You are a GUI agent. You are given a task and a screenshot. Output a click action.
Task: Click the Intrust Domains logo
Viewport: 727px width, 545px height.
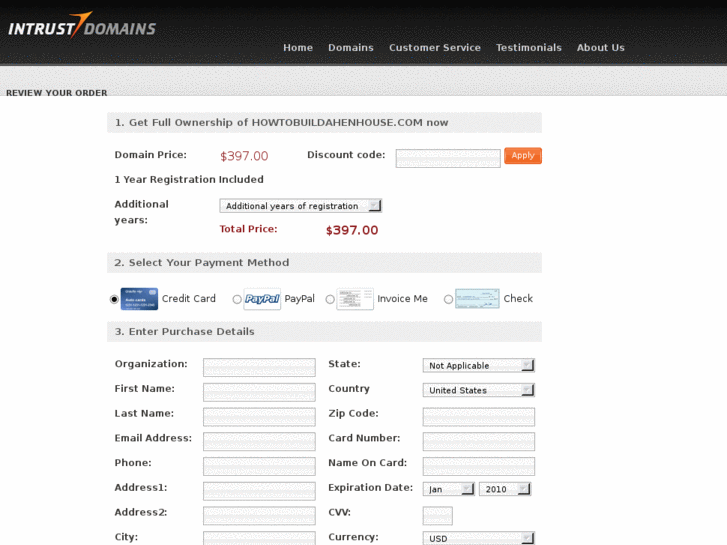[82, 25]
